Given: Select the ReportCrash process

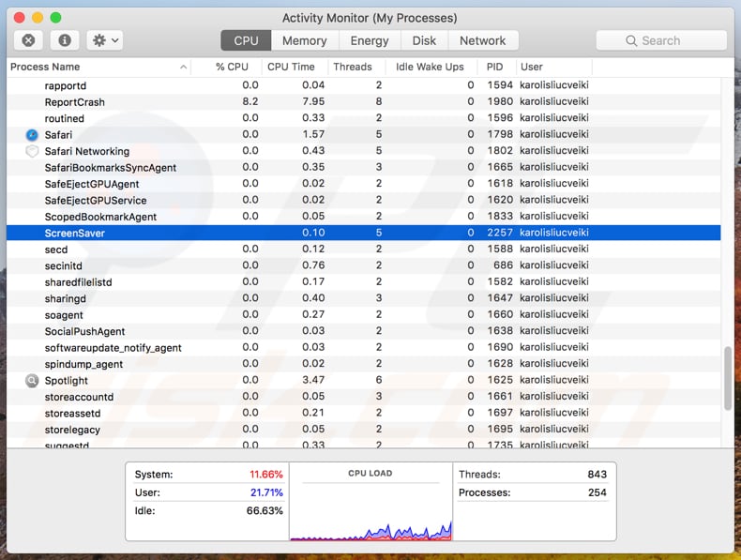Looking at the screenshot, I should pyautogui.click(x=75, y=102).
